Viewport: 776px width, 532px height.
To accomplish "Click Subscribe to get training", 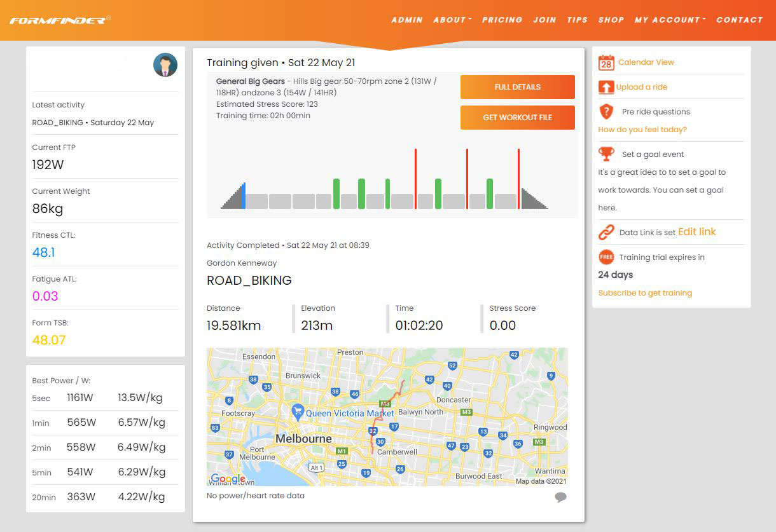I will (x=645, y=292).
